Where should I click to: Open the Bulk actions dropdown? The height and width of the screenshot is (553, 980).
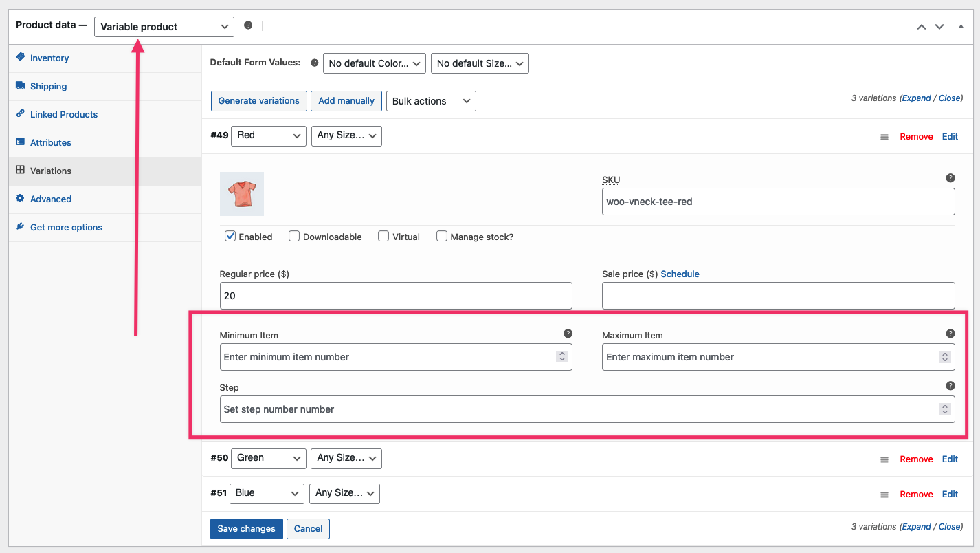click(432, 101)
